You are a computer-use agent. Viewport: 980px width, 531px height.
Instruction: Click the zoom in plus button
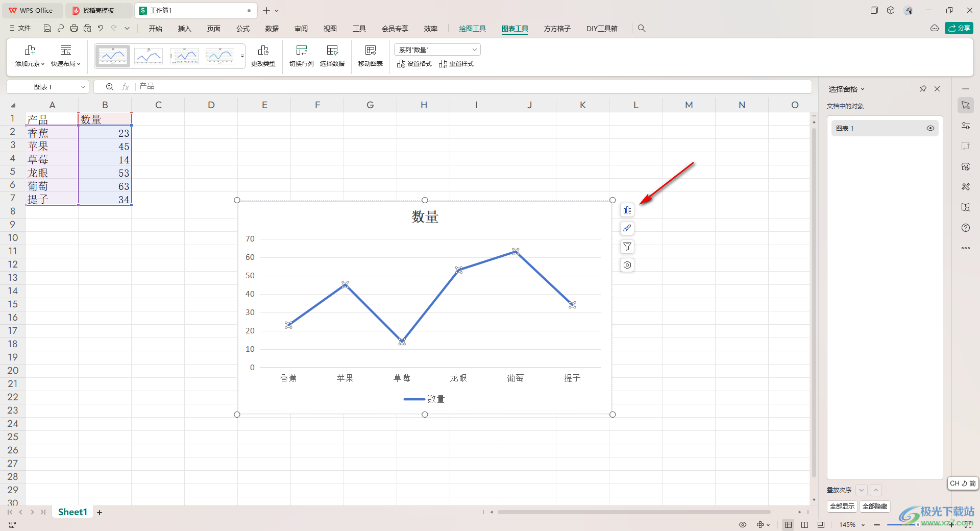coord(951,525)
